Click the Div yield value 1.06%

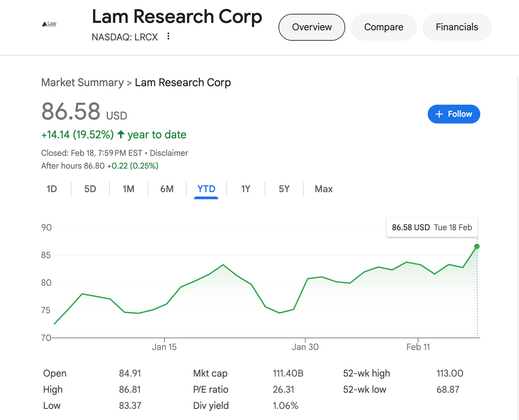pyautogui.click(x=286, y=406)
